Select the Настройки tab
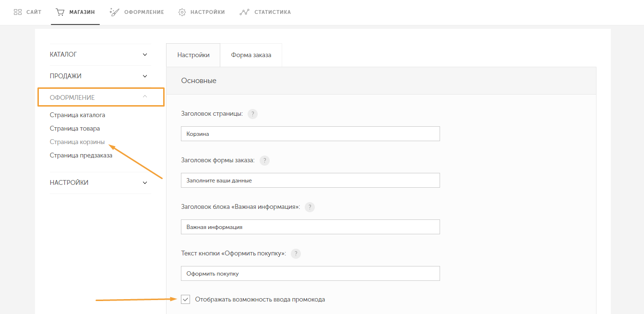644x314 pixels. 193,55
